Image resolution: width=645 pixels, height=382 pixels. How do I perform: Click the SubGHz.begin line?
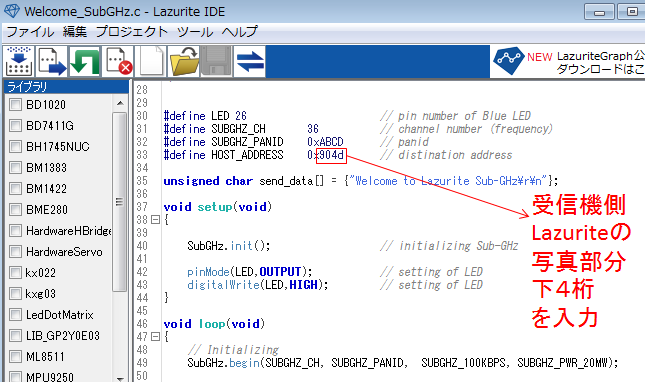tap(402, 363)
